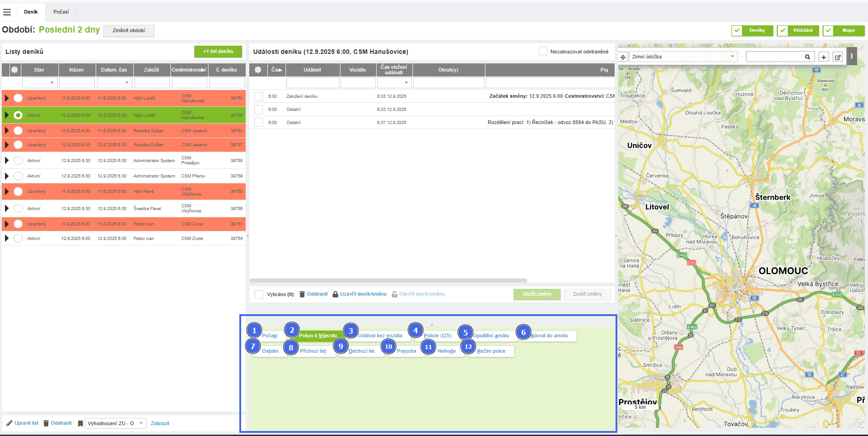Click the plus icon on map toolbar

click(x=824, y=57)
